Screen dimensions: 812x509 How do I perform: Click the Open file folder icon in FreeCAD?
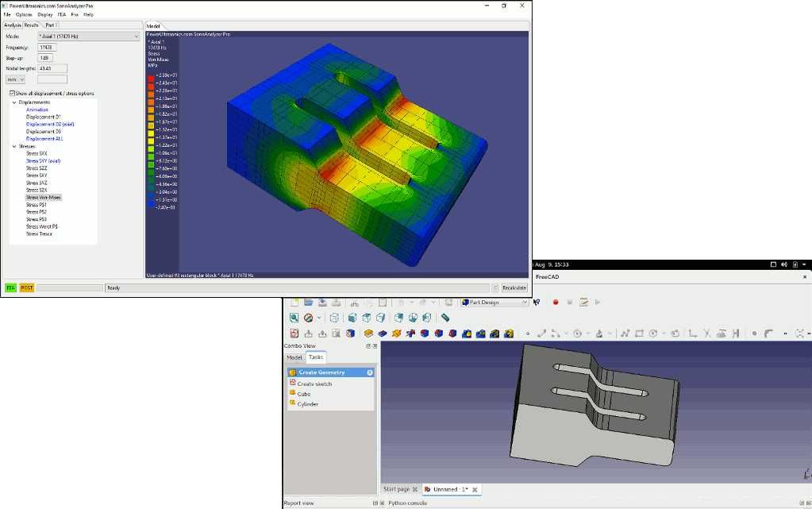pyautogui.click(x=309, y=303)
